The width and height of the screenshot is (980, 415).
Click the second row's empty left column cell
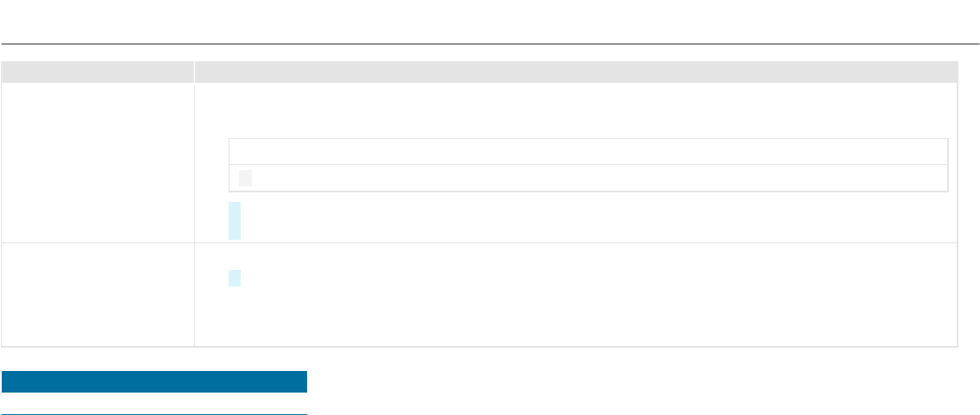pos(97,295)
